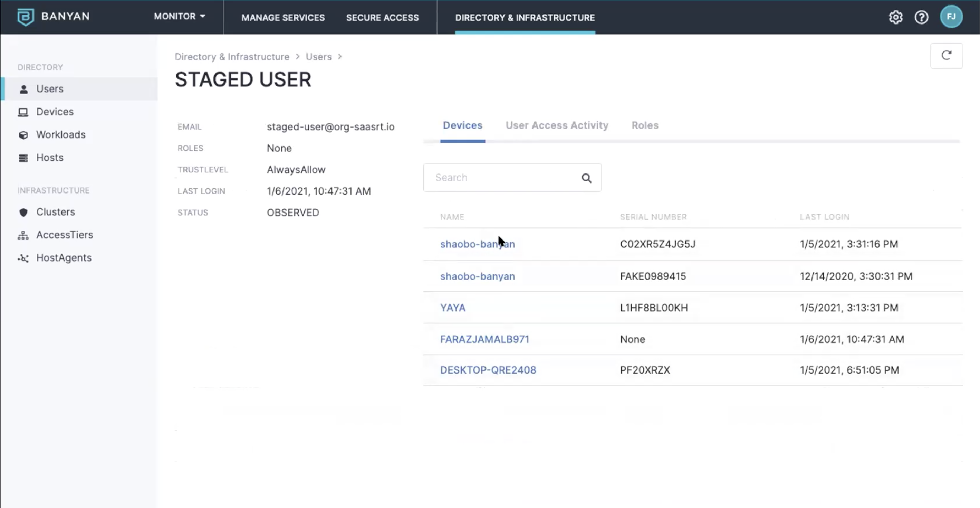This screenshot has width=980, height=508.
Task: Click the Banyan shield logo icon
Action: point(26,17)
